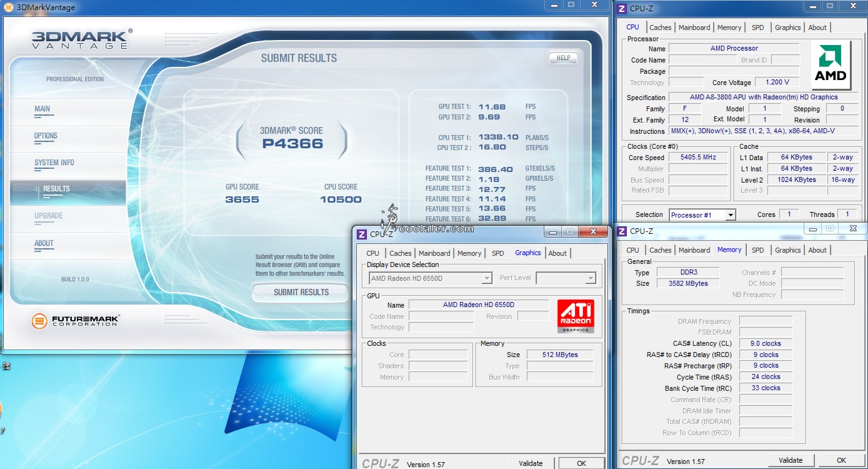Open Memory tab in CPU-Z Graphics window
This screenshot has width=868, height=469.
469,253
